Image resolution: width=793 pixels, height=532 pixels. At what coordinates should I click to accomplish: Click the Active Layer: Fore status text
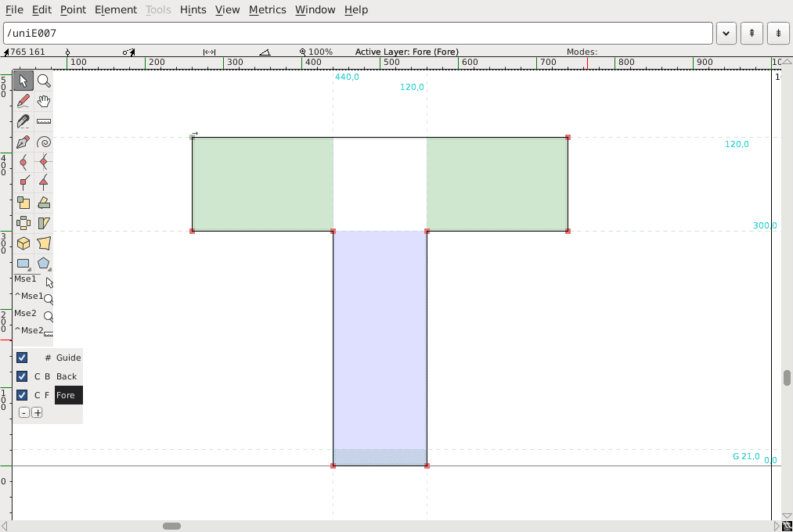(x=406, y=52)
